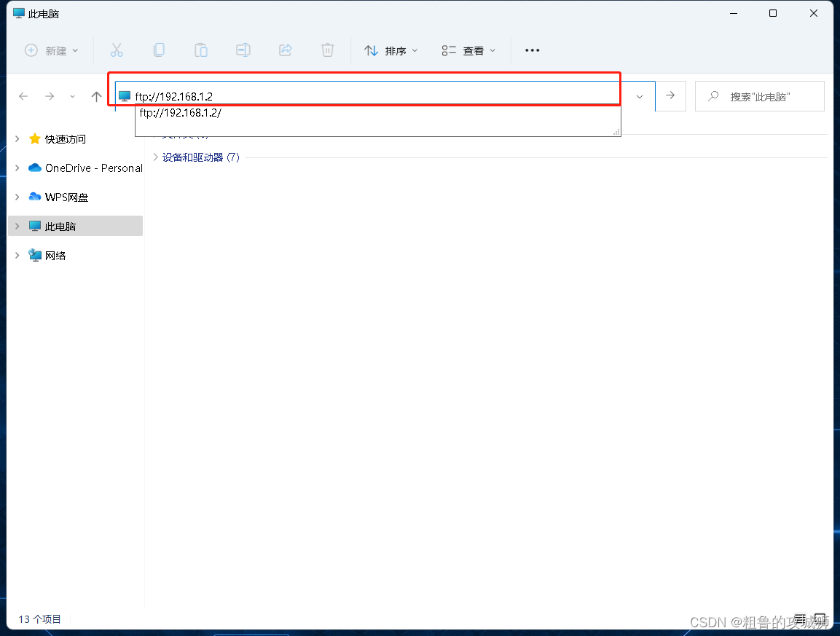Expand the 设备和驱动器 (7) group
The width and height of the screenshot is (840, 636).
(x=155, y=157)
